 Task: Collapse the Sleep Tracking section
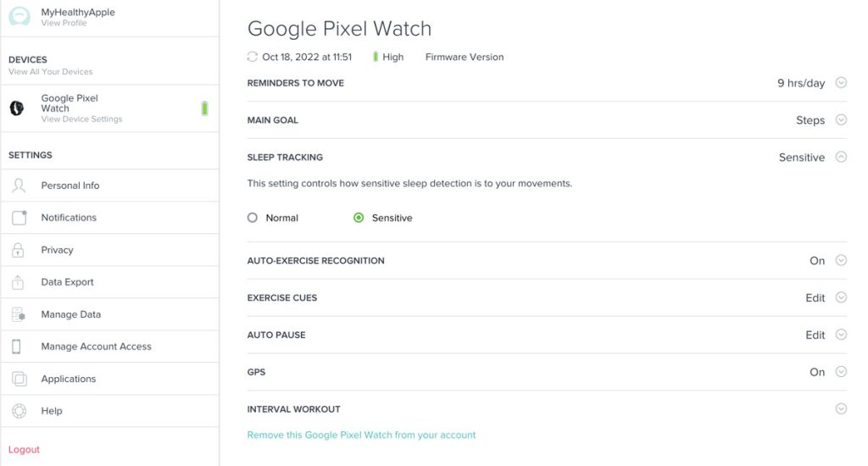pos(841,157)
